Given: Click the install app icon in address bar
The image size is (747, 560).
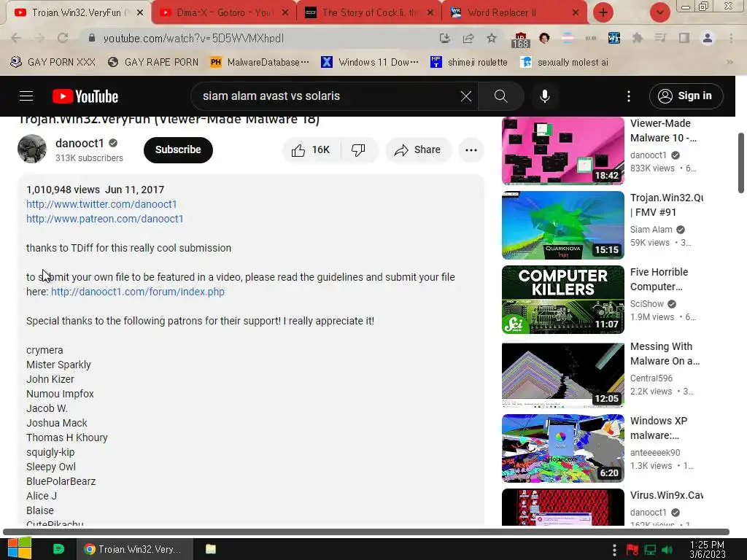Looking at the screenshot, I should [444, 38].
